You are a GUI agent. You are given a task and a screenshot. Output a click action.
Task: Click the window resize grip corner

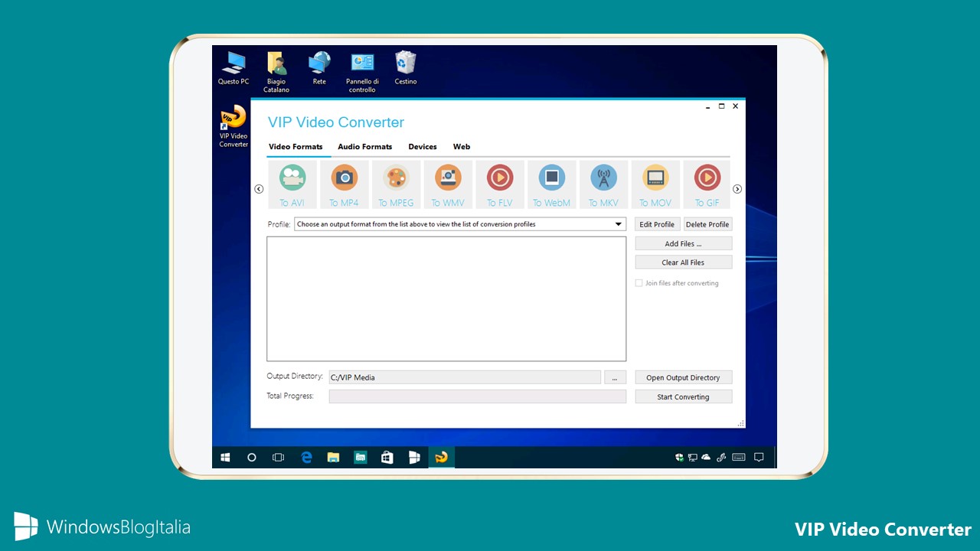[740, 423]
